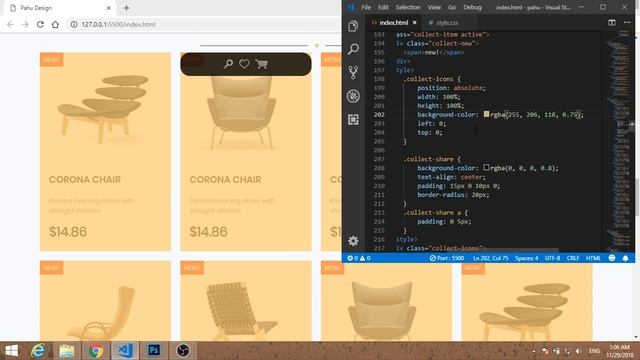640x360 pixels.
Task: Open the Explorer view in VS Code
Action: [x=353, y=26]
